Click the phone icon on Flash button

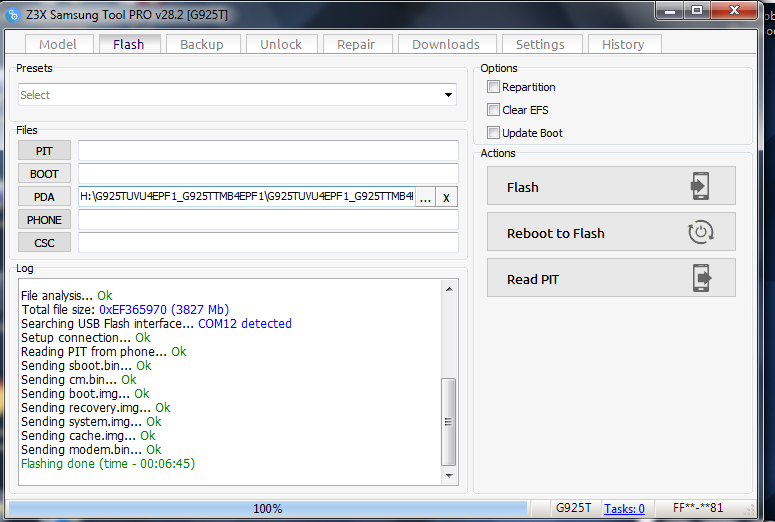(x=700, y=186)
